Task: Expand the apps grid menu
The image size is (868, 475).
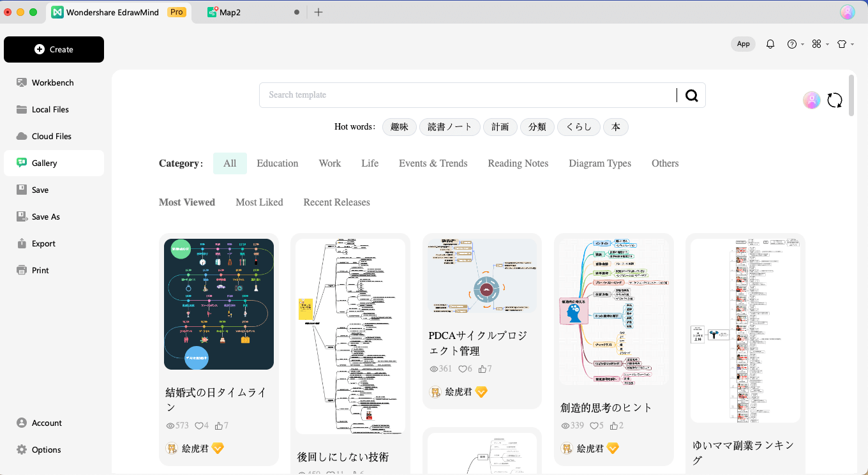Action: (x=820, y=44)
